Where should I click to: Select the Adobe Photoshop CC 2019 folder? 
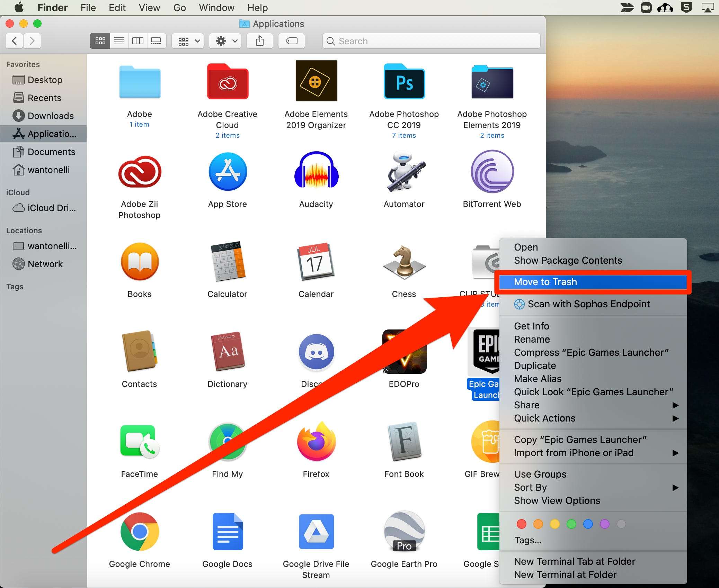(404, 81)
